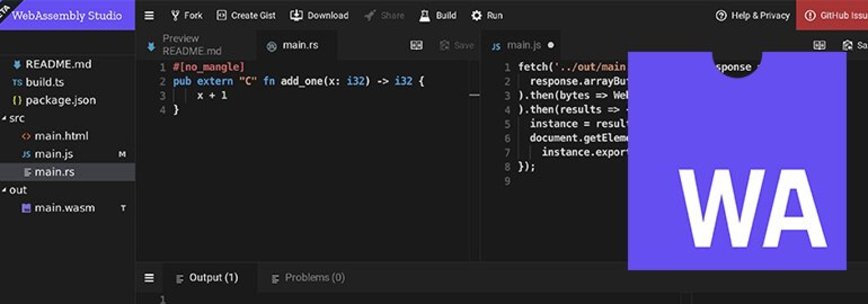Switch to the main.rs editor tab
Screen dimensions: 868x304
(x=297, y=45)
